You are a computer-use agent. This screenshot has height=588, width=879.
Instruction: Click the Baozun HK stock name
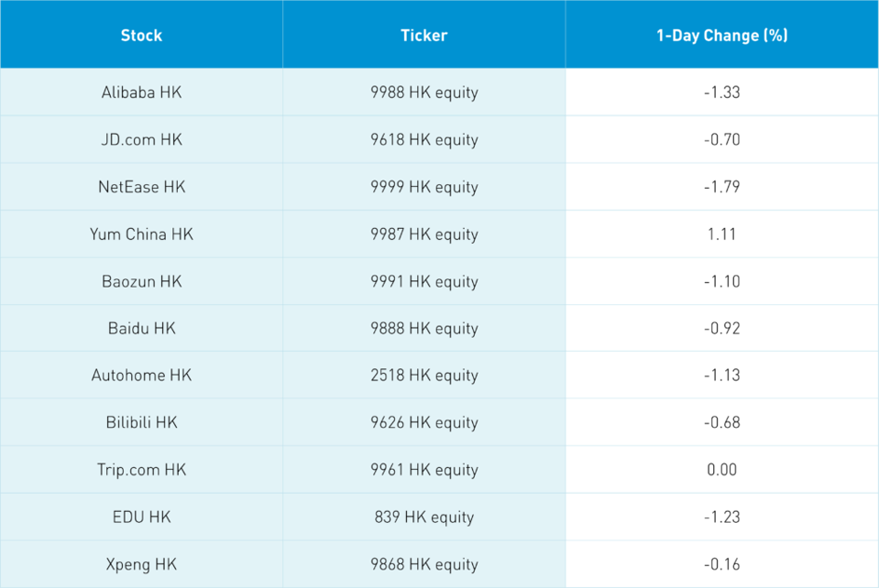tap(141, 281)
